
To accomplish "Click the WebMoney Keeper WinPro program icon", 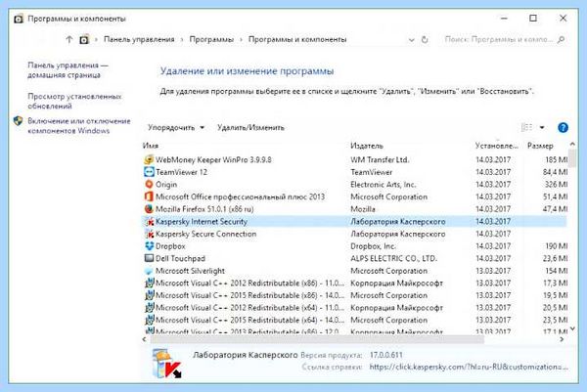I will (149, 159).
